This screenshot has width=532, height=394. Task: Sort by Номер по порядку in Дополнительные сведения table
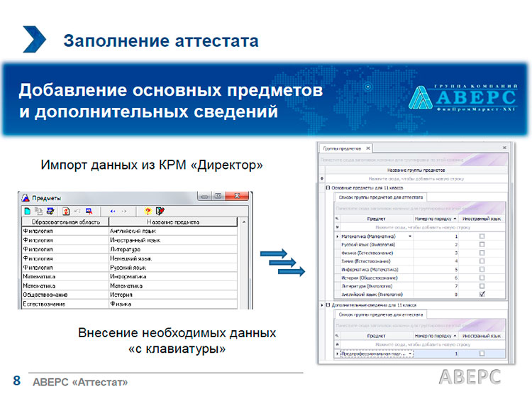coord(435,336)
